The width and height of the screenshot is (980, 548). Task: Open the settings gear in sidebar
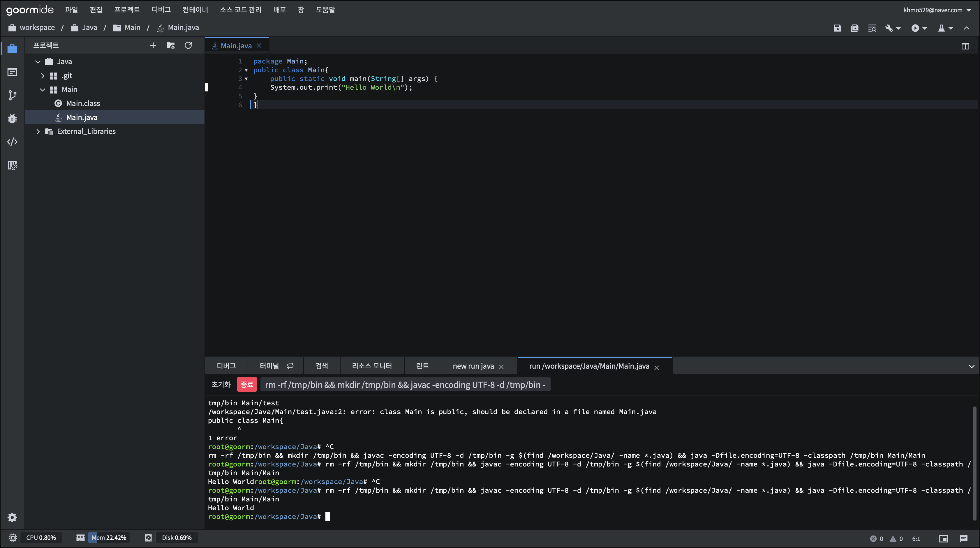[x=12, y=517]
